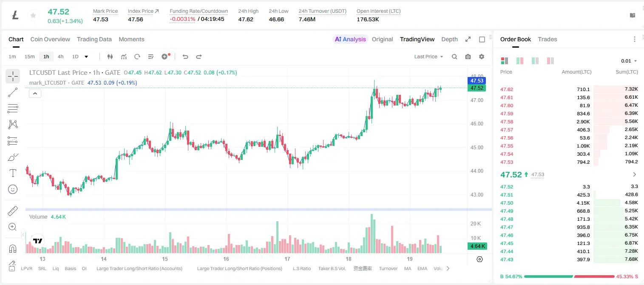644x285 pixels.
Task: Select the 4h timeframe
Action: pos(61,57)
